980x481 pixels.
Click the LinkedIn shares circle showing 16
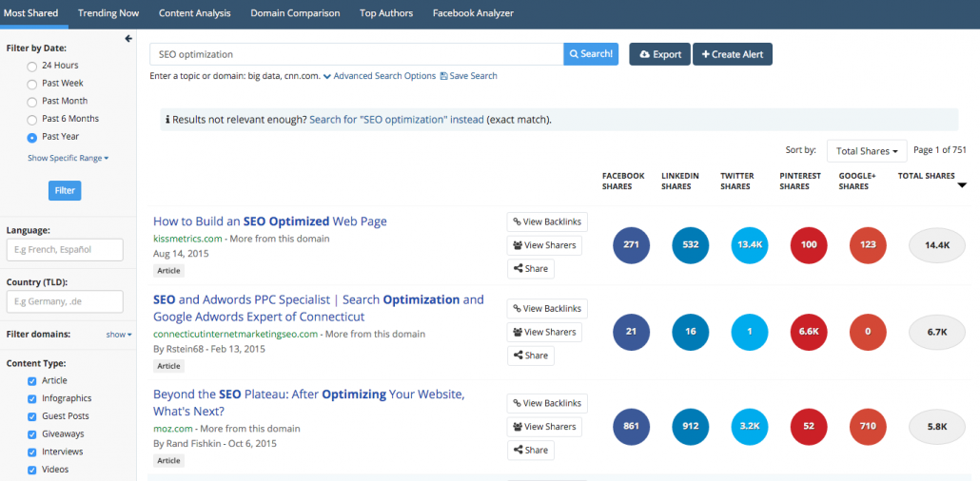point(691,332)
